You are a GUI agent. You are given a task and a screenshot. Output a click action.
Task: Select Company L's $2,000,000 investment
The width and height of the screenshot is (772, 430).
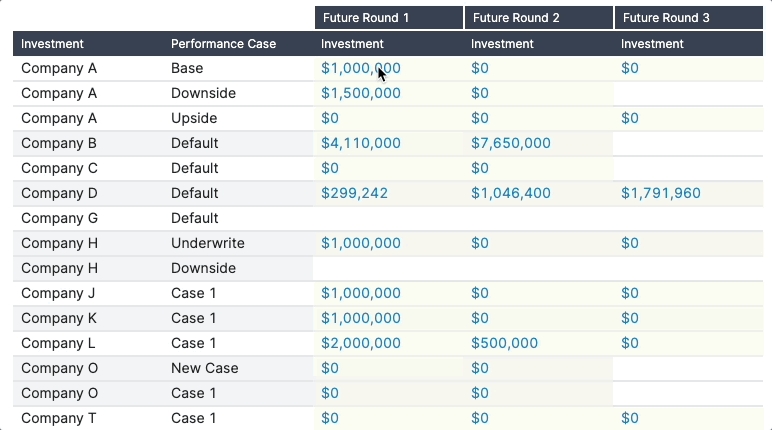[x=361, y=343]
